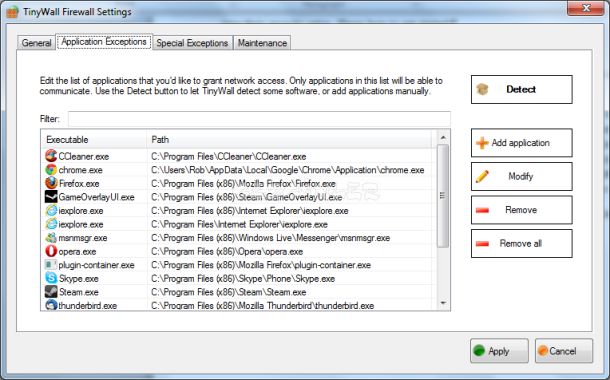Click the green circle icon on Apply
Image resolution: width=610 pixels, height=380 pixels.
pyautogui.click(x=479, y=351)
